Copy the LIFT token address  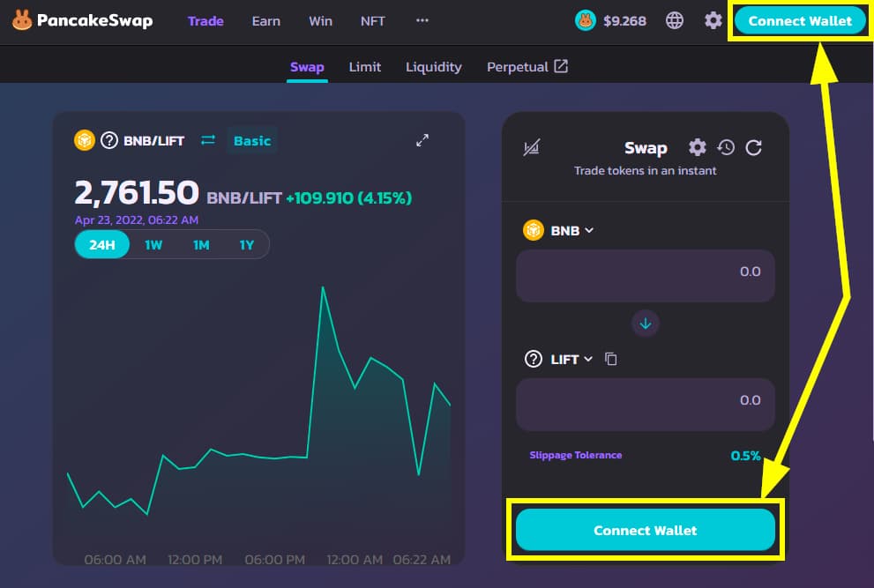pyautogui.click(x=611, y=359)
